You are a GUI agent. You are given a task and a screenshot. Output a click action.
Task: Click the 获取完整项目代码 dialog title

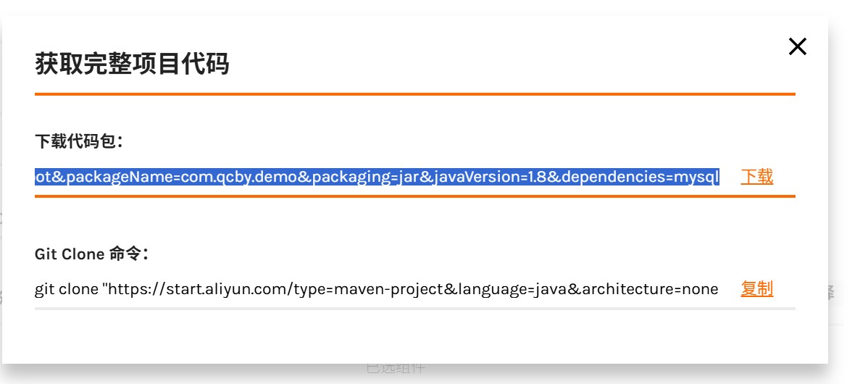tap(132, 64)
